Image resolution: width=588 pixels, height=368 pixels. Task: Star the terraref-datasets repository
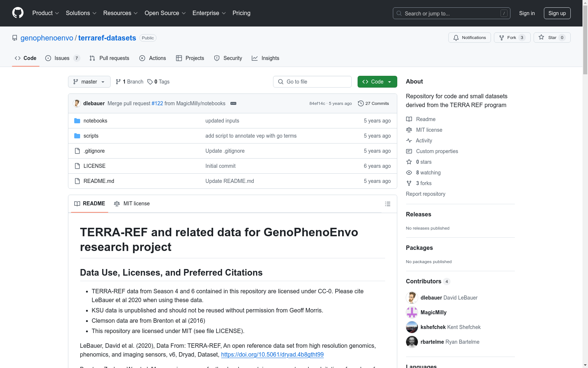(x=552, y=38)
